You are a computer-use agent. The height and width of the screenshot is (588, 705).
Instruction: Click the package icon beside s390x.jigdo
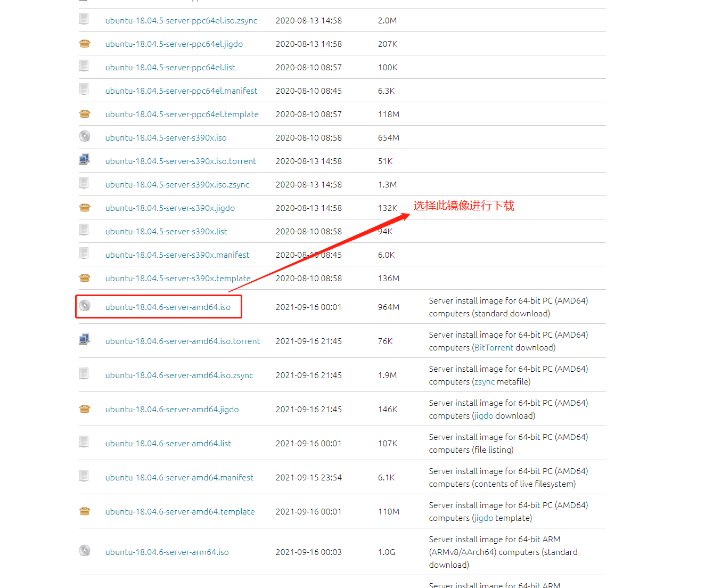pos(84,207)
